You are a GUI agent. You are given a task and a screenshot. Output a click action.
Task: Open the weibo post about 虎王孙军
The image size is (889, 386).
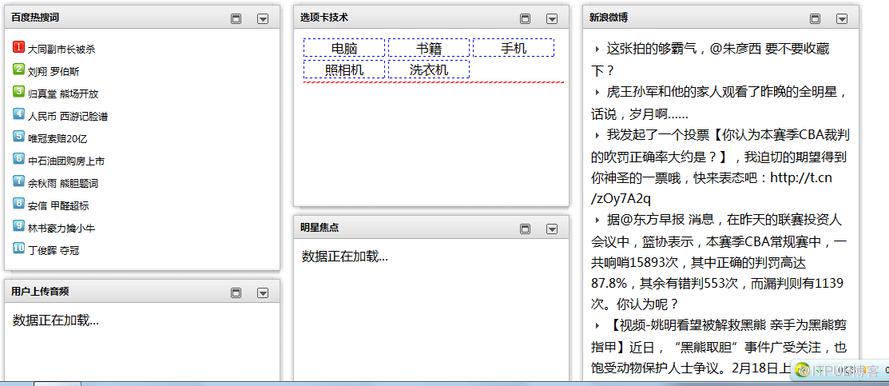719,103
